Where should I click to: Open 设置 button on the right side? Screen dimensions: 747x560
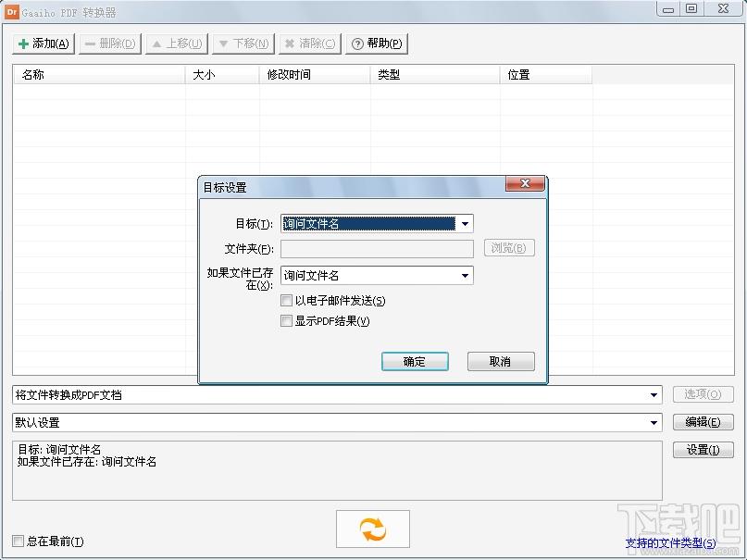coord(703,450)
